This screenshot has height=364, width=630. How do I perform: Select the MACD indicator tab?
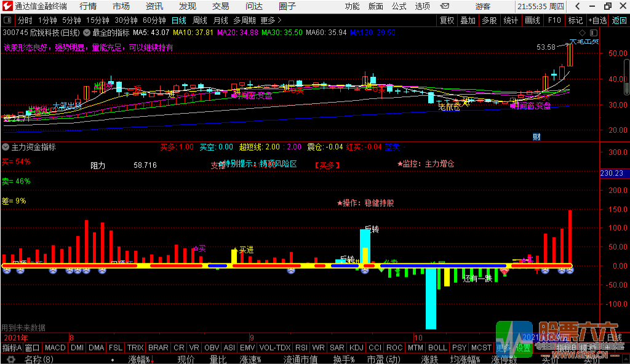(x=55, y=348)
